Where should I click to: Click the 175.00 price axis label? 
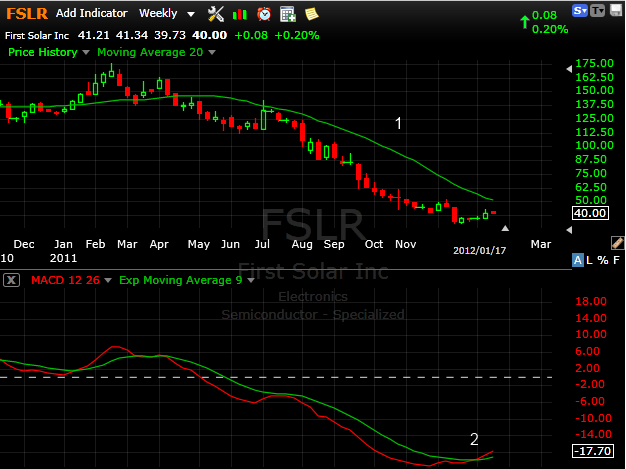[x=594, y=63]
